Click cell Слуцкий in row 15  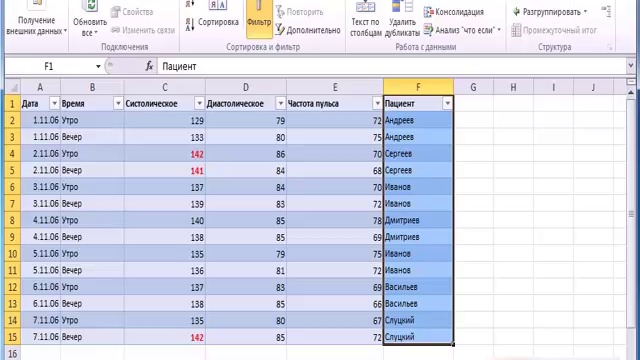pos(418,337)
